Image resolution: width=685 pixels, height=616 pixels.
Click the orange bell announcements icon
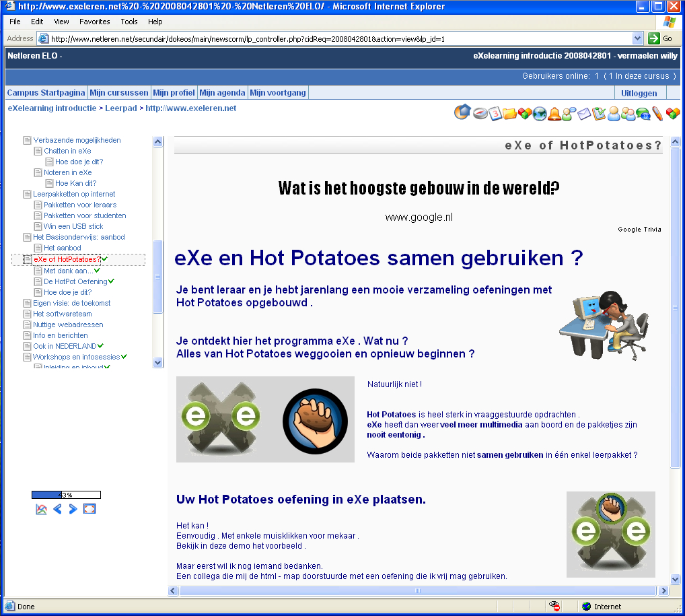coord(554,114)
